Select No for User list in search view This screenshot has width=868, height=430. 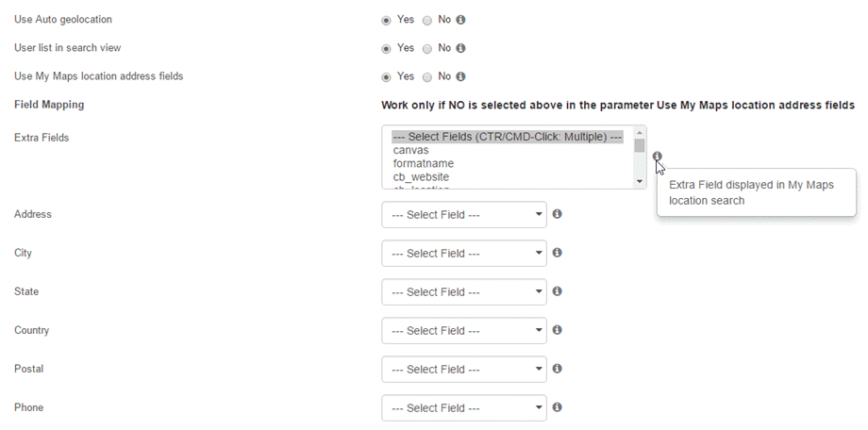426,49
